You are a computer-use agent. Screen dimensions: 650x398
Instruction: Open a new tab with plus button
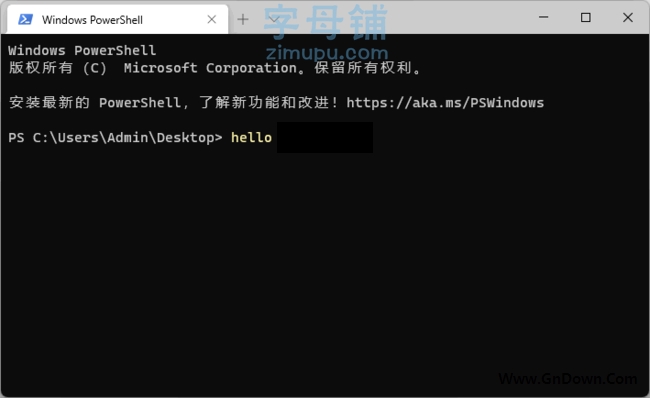pyautogui.click(x=243, y=19)
